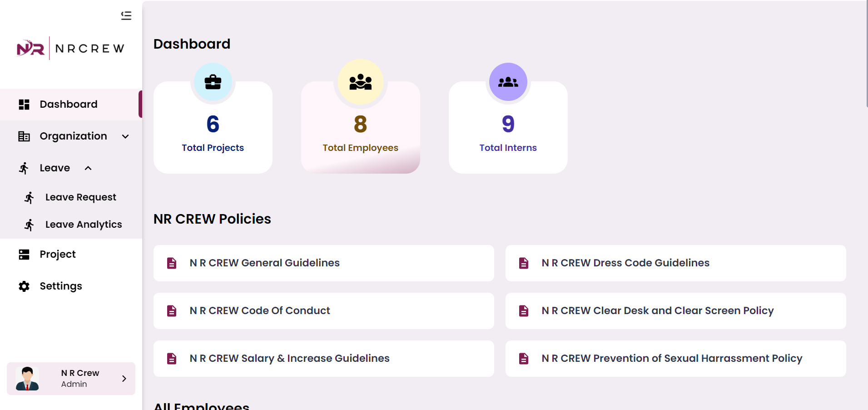Click the document icon beside General Guidelines

[172, 263]
